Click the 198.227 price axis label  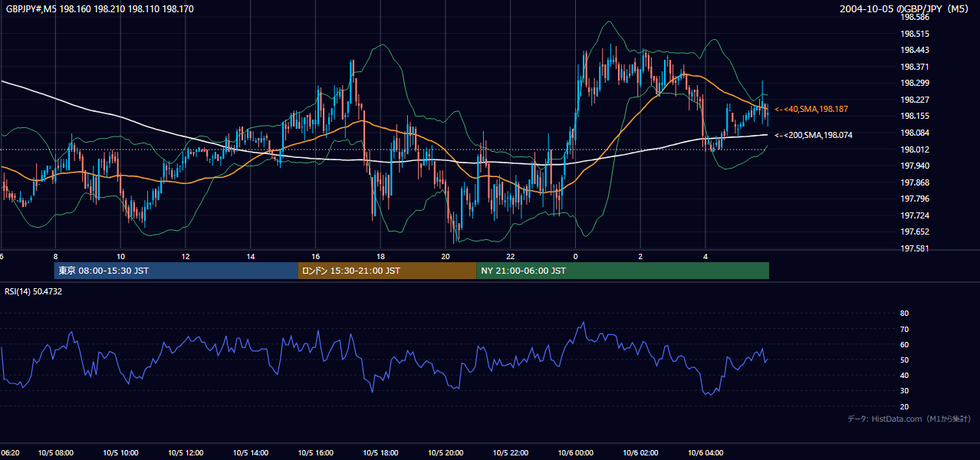point(916,100)
